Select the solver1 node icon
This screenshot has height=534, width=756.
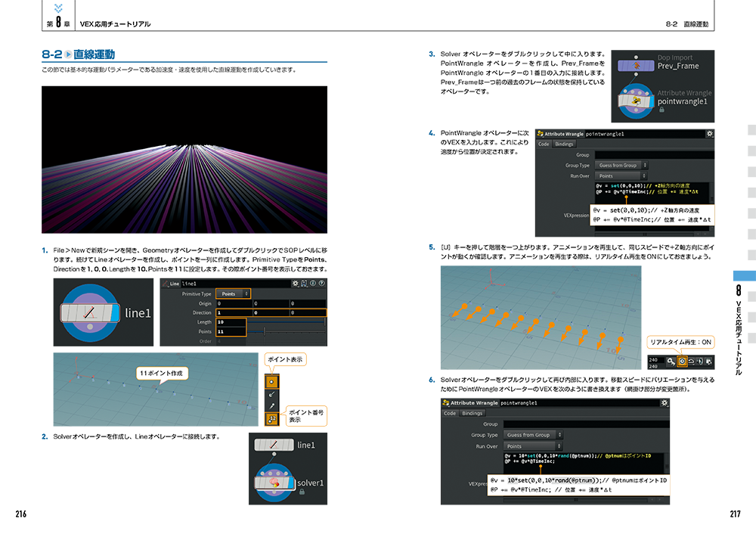coord(275,482)
